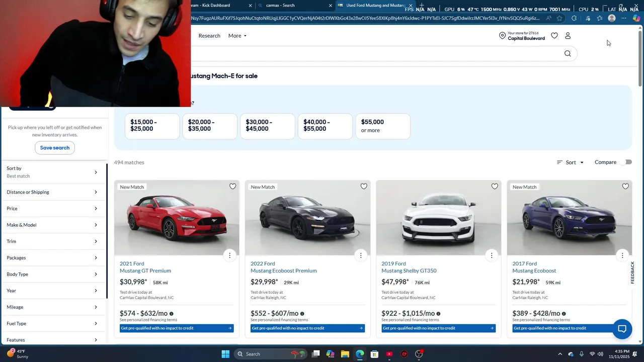Select Used Ford Mustang browser tab
Image resolution: width=644 pixels, height=362 pixels.
point(375,6)
